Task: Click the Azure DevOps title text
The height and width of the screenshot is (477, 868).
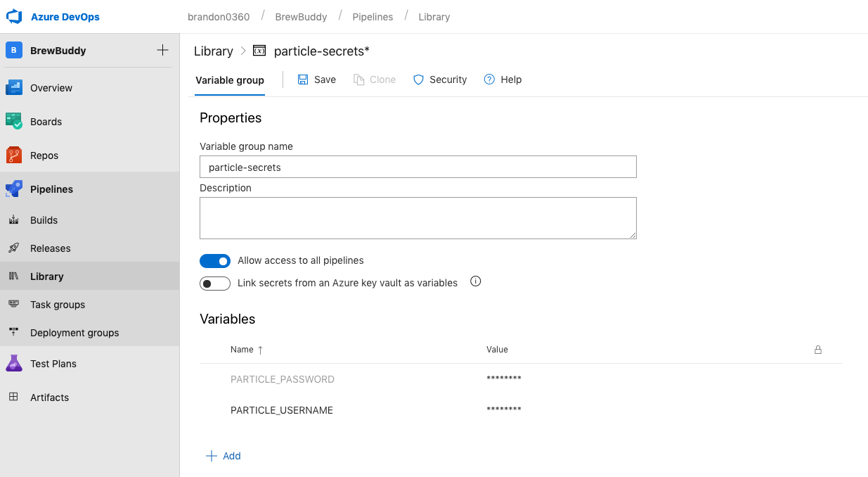Action: [65, 17]
